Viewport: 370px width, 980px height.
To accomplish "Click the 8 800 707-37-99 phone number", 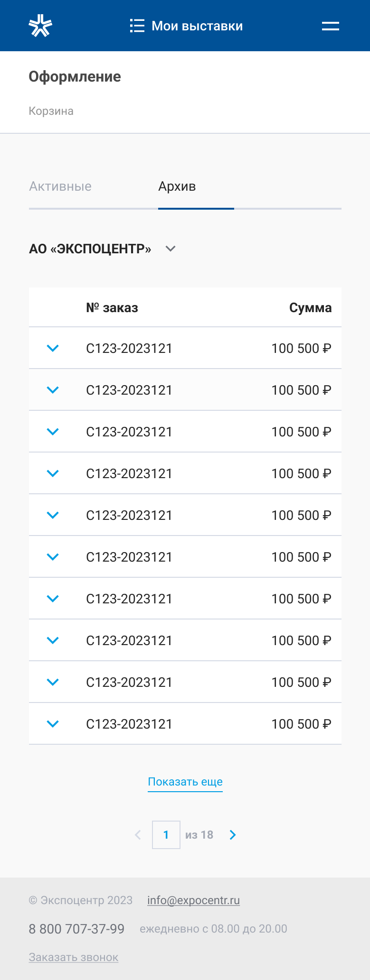I will (76, 929).
